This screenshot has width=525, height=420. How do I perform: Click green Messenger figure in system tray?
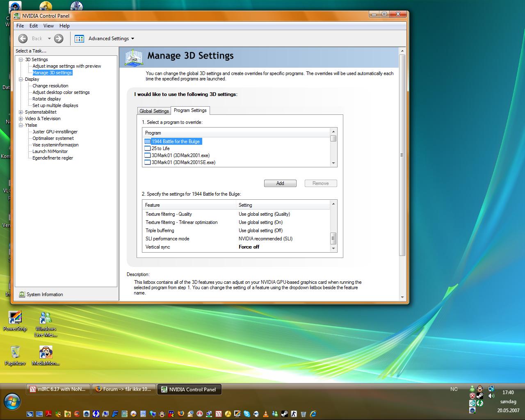coord(472,388)
